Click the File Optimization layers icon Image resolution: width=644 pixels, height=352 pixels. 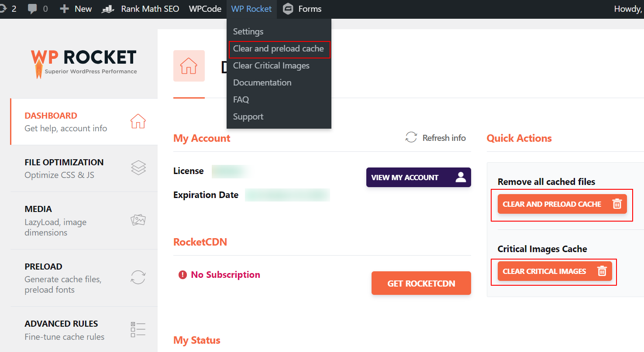click(x=138, y=168)
